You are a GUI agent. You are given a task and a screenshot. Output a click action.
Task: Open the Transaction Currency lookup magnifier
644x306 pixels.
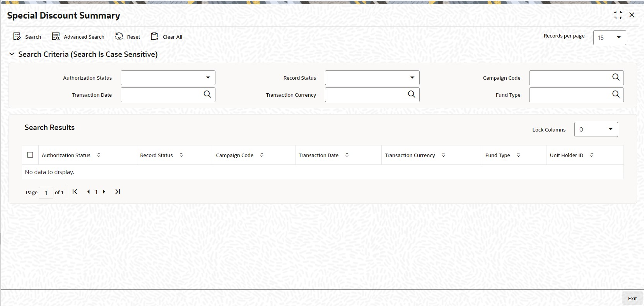[412, 94]
